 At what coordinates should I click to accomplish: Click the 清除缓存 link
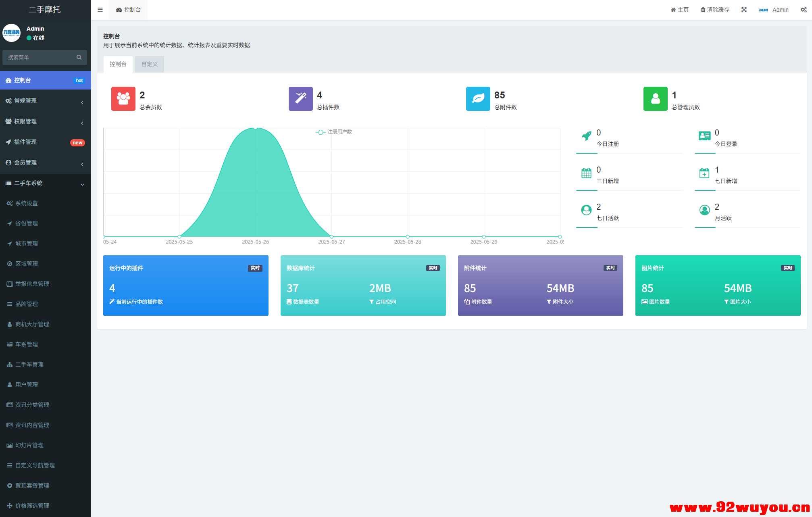[x=715, y=10]
